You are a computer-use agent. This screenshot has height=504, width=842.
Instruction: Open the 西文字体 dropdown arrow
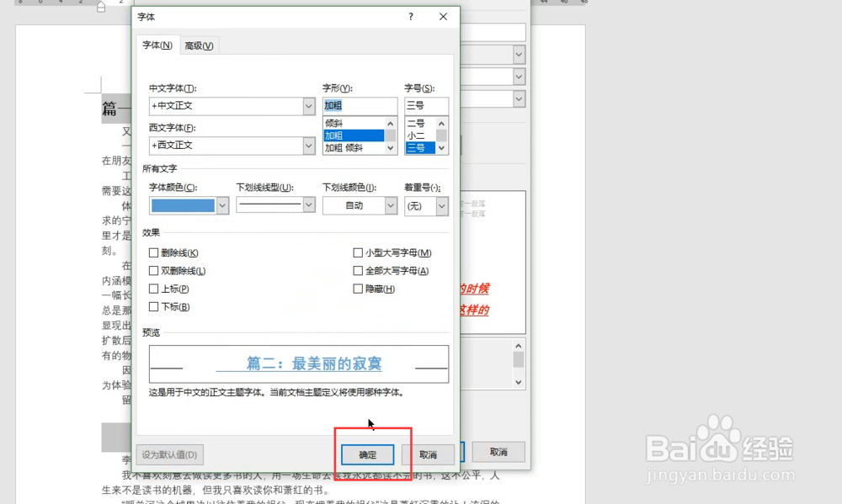(308, 146)
